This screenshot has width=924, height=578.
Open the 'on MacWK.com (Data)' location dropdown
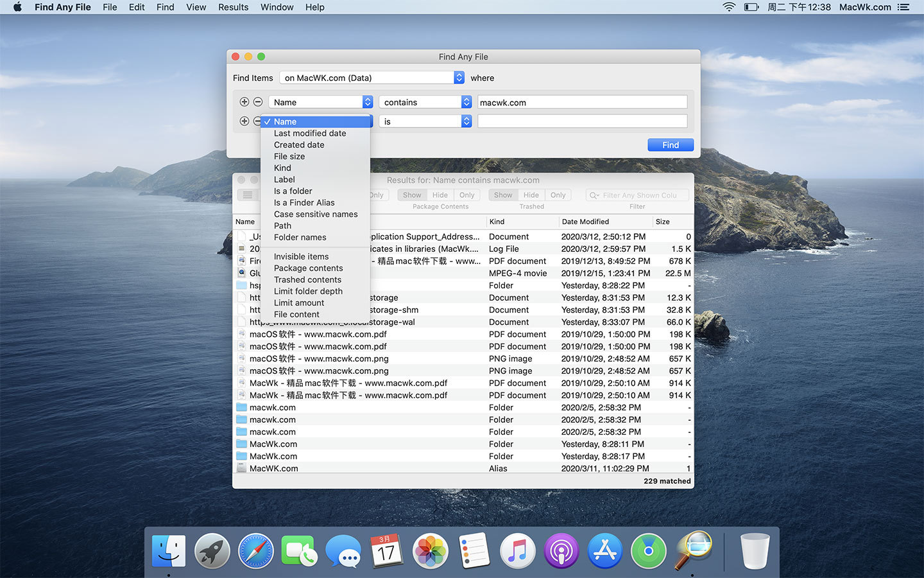pos(372,78)
